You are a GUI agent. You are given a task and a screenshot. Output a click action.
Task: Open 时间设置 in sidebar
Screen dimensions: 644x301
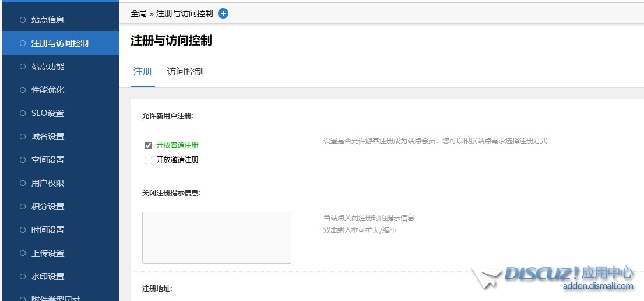(x=48, y=230)
